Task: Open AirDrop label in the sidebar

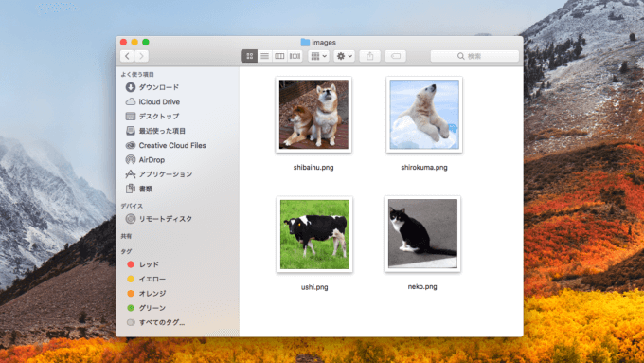Action: point(152,160)
